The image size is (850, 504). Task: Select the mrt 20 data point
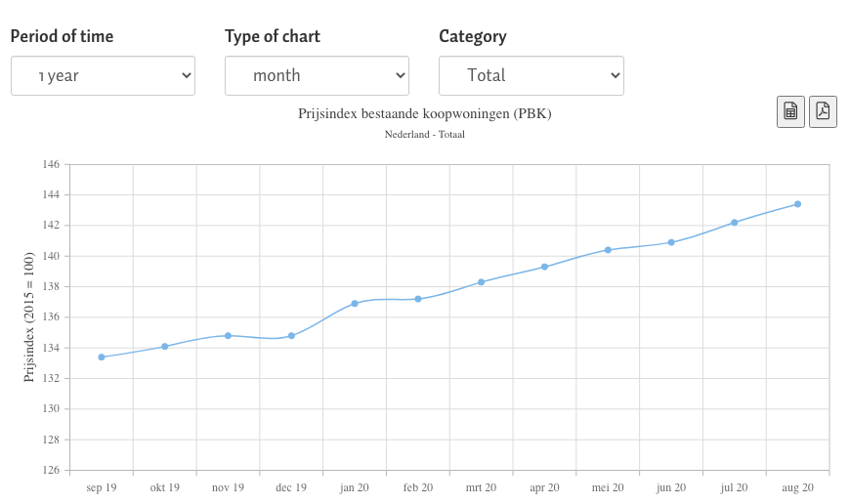tap(481, 282)
